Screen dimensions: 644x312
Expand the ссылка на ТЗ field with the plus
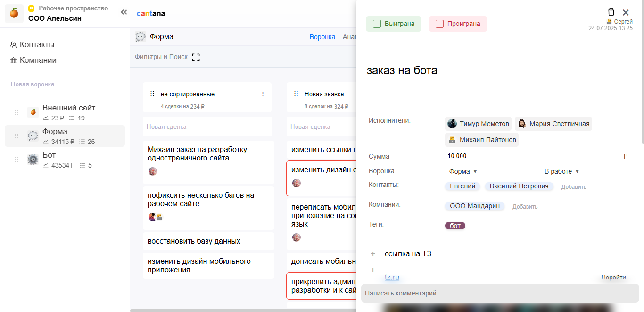373,253
